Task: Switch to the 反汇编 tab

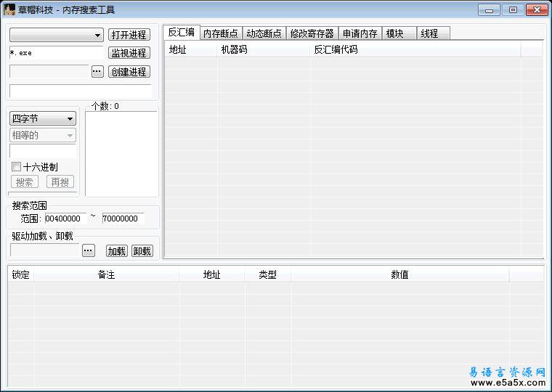Action: [182, 33]
